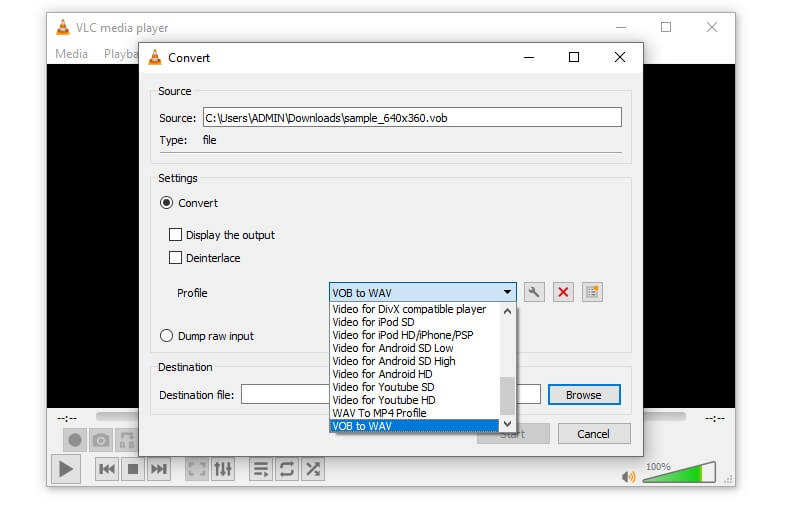
Task: Cancel the Convert dialog
Action: [x=593, y=433]
